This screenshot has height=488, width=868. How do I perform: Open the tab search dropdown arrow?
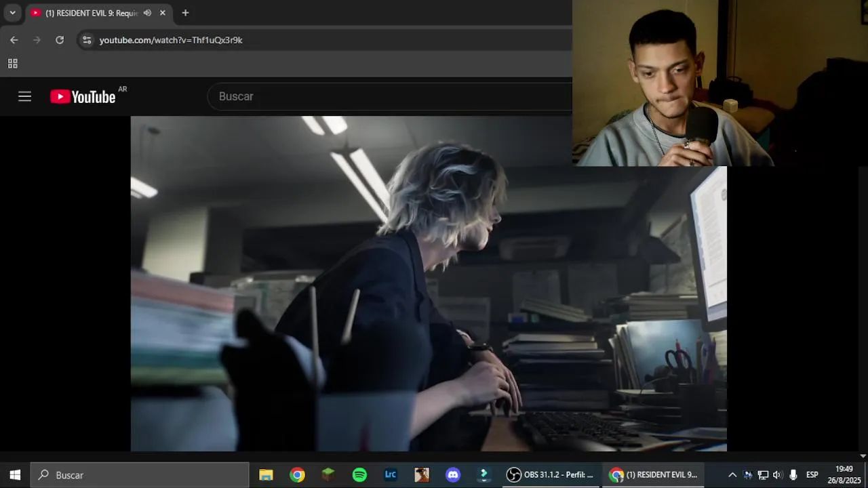point(12,13)
